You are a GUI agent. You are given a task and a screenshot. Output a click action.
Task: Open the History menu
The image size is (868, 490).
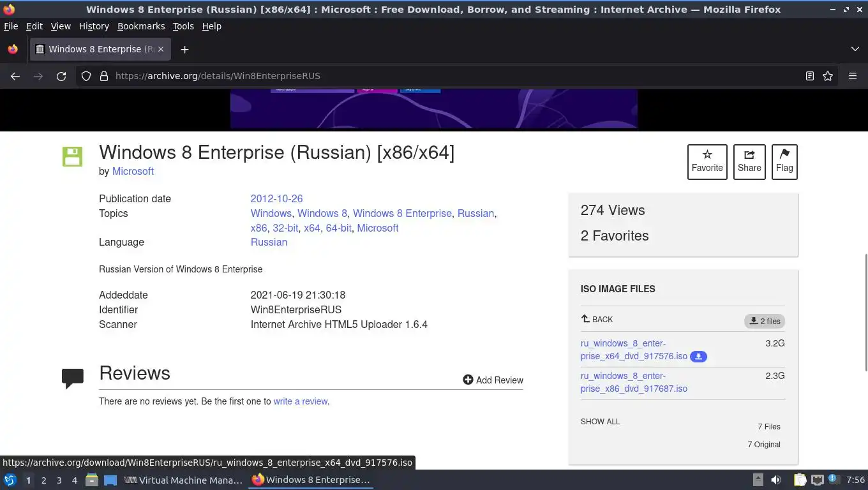point(94,26)
